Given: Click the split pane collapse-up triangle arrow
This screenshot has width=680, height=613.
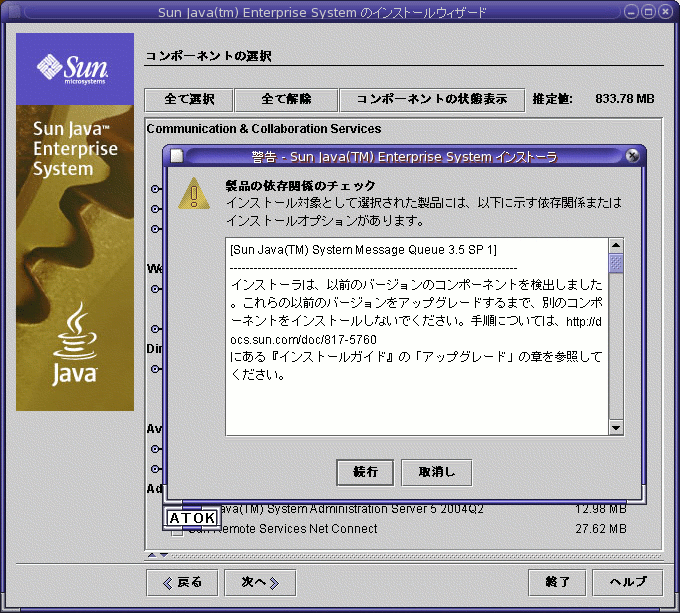Looking at the screenshot, I should pyautogui.click(x=151, y=555).
